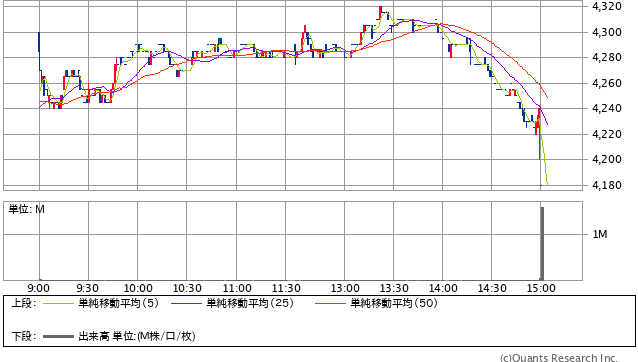Click the 4,260 price axis label
Viewport: 638px width, 362px height.
[x=607, y=83]
